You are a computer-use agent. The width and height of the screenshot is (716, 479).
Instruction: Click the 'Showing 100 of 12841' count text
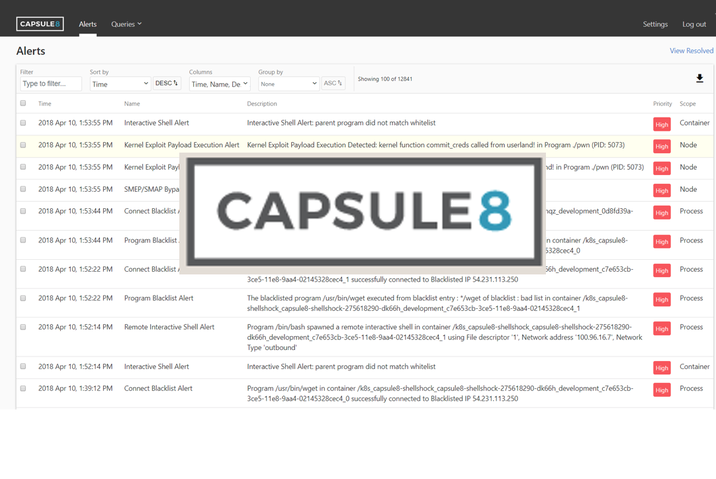(x=385, y=79)
